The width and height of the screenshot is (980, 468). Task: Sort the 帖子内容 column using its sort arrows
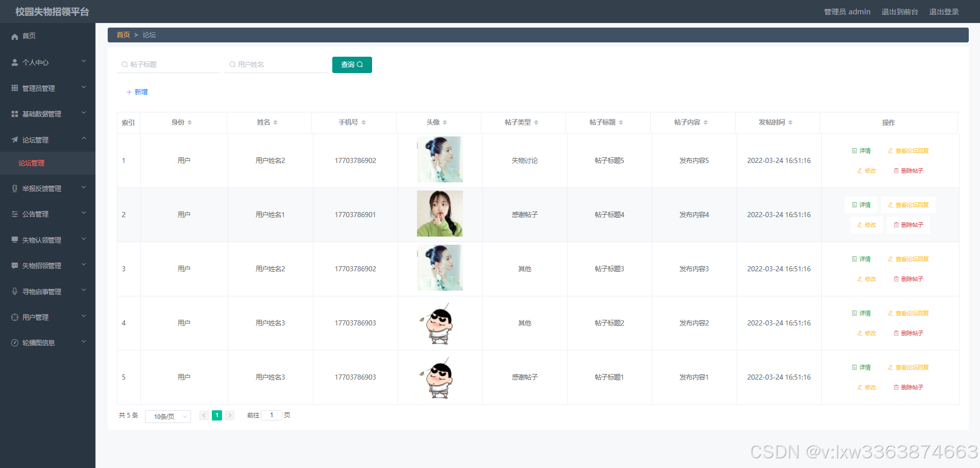(x=706, y=123)
